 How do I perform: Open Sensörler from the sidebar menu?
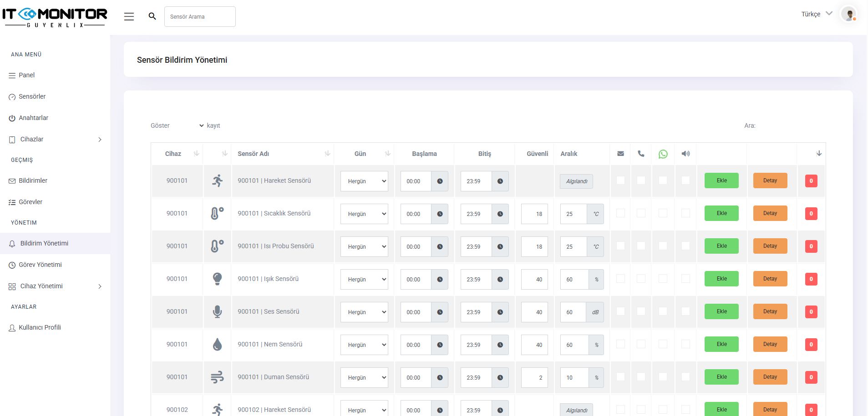32,96
